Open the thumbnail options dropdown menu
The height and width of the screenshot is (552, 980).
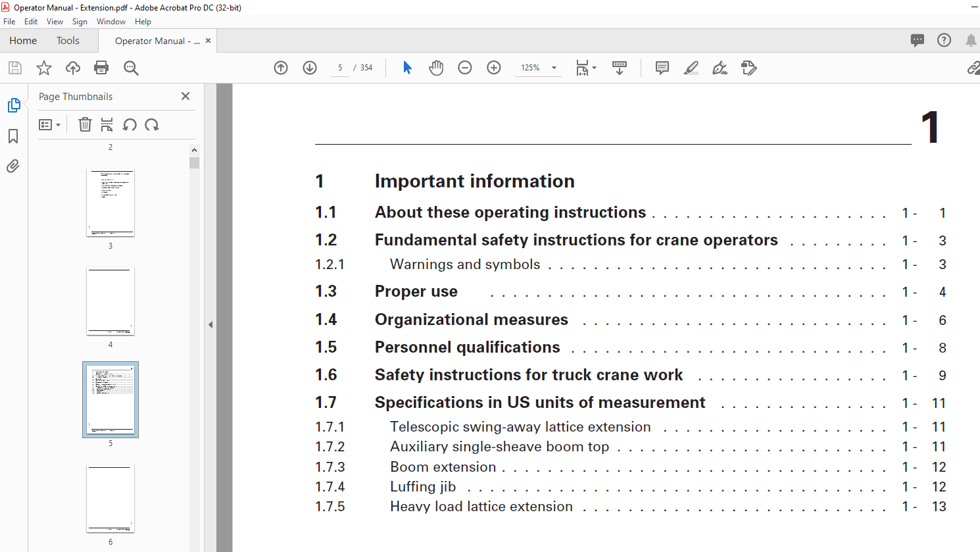[49, 124]
